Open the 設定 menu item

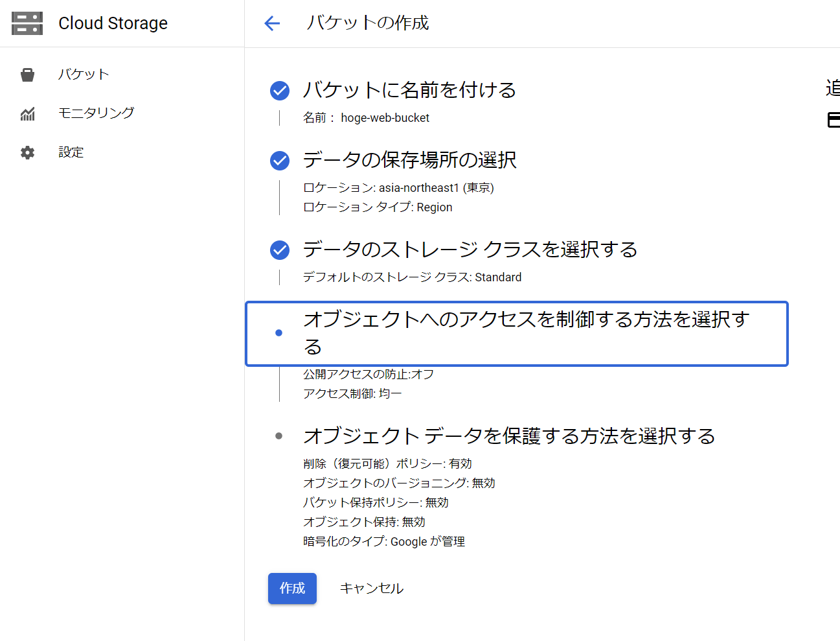click(x=71, y=152)
